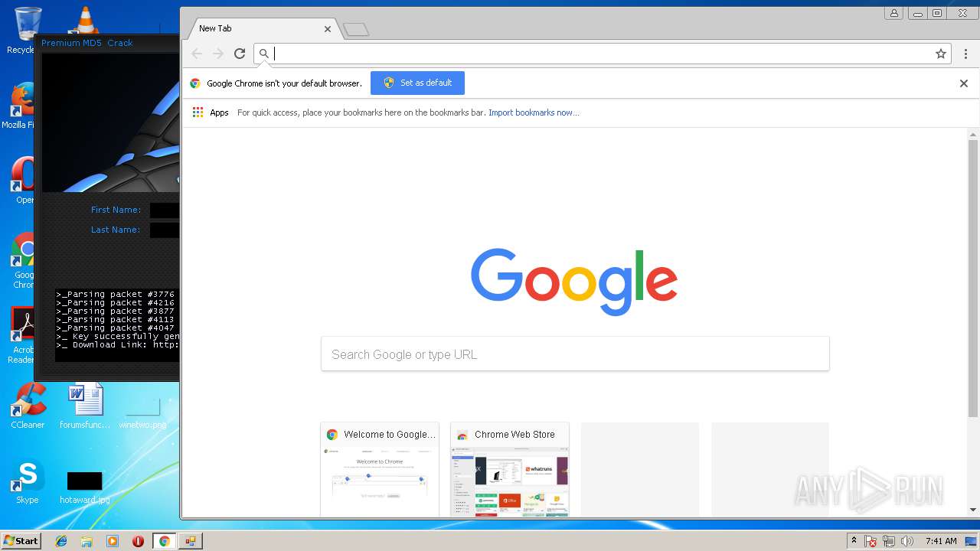Dismiss the default browser notification bar
980x551 pixels.
(x=964, y=83)
